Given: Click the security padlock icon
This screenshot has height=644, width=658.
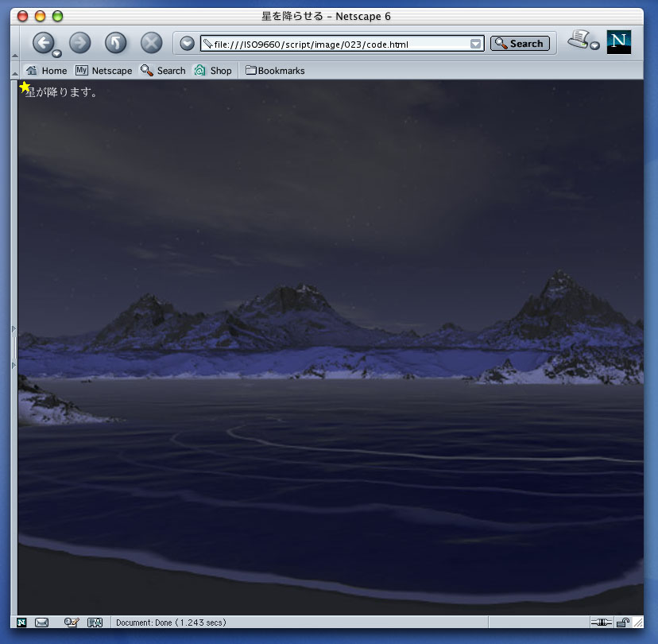Looking at the screenshot, I should 623,623.
